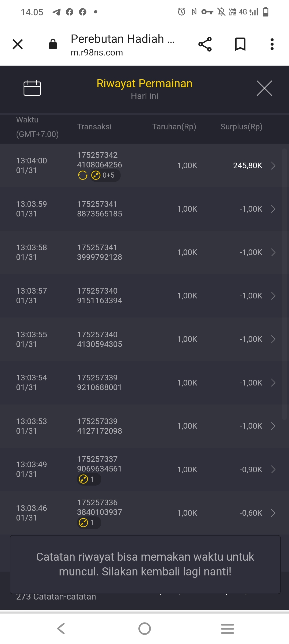Screen dimensions: 289x644
Task: Open the calendar date picker icon
Action: click(x=32, y=88)
